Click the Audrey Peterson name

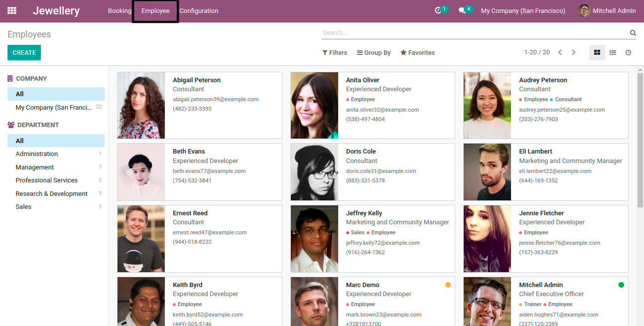(543, 80)
